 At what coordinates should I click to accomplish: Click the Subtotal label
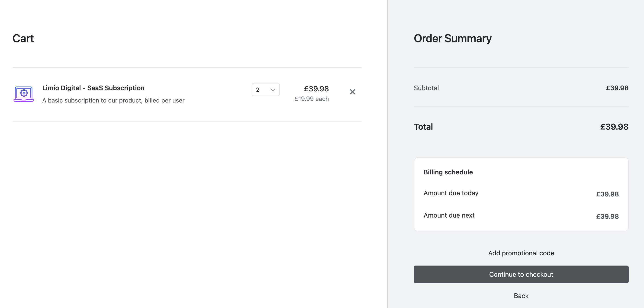coord(426,88)
